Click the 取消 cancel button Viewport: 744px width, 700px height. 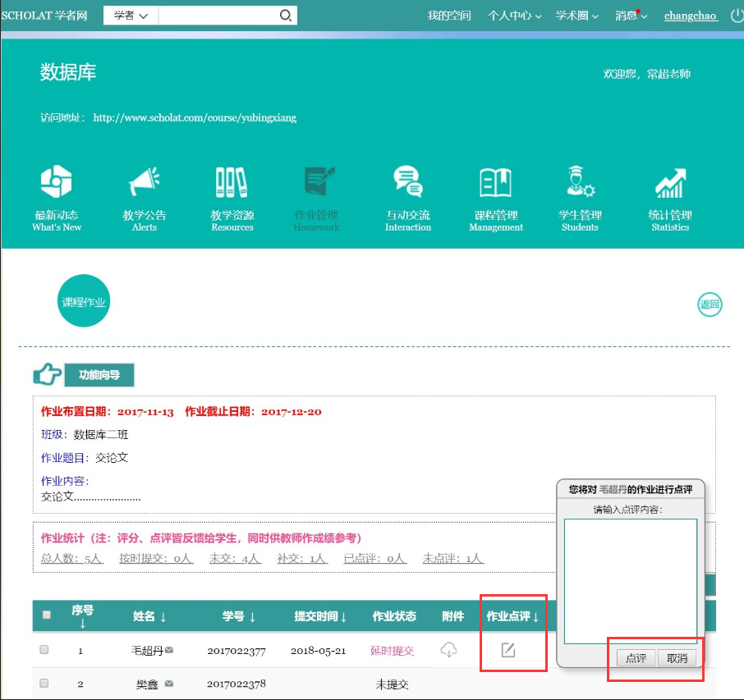677,657
